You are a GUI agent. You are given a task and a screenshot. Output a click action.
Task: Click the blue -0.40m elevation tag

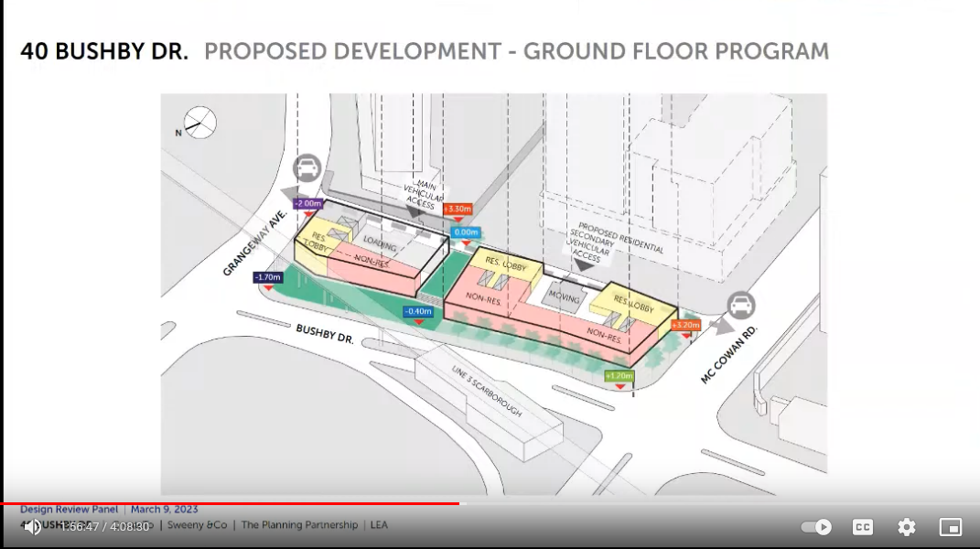[x=418, y=312]
